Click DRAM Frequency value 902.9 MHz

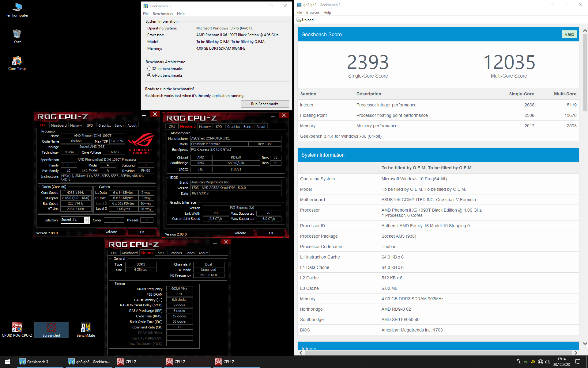tap(179, 289)
